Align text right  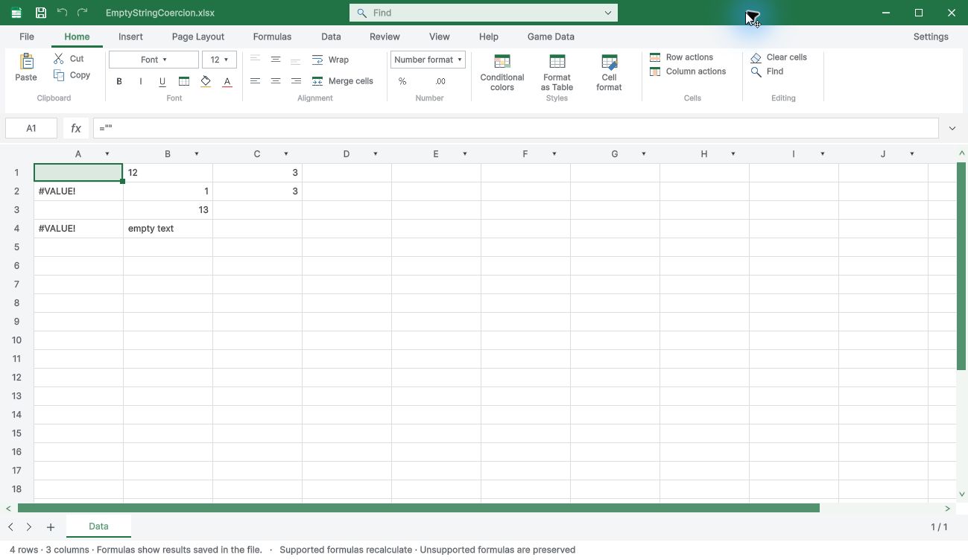296,81
